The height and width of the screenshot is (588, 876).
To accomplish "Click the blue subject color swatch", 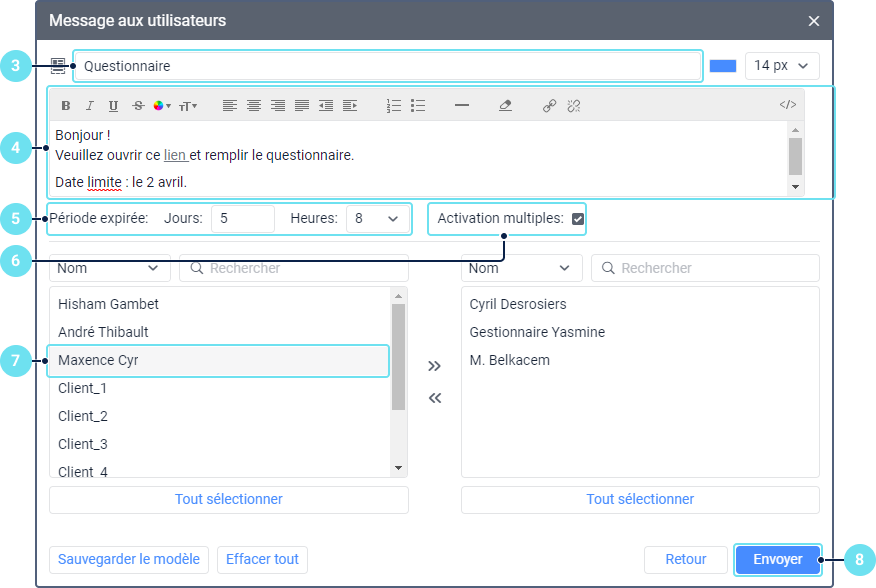I will [723, 66].
